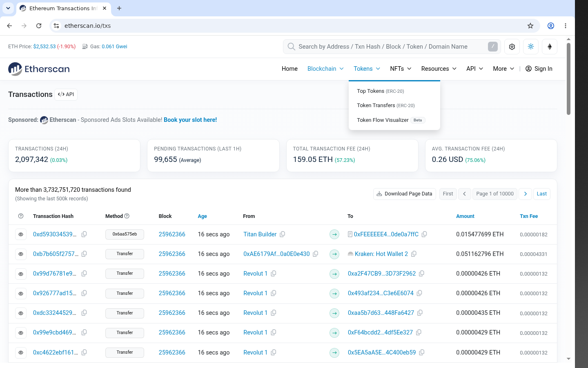Copy Titan Builder address icon
The width and height of the screenshot is (588, 368).
coord(282,234)
